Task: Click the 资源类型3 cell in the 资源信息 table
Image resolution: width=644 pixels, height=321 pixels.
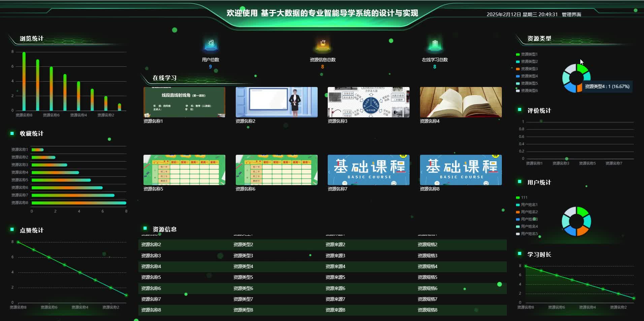Action: click(x=243, y=256)
